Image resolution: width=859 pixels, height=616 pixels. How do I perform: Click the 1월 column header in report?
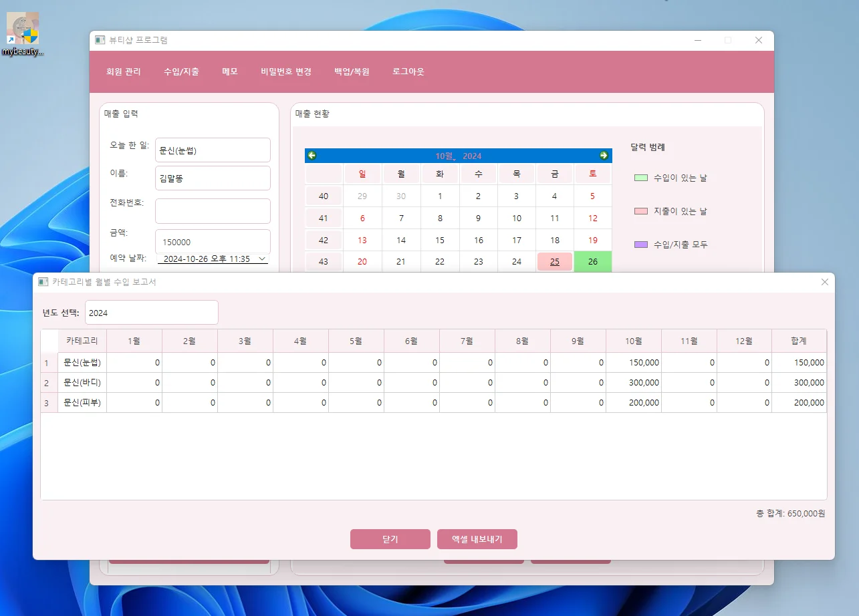tap(134, 341)
